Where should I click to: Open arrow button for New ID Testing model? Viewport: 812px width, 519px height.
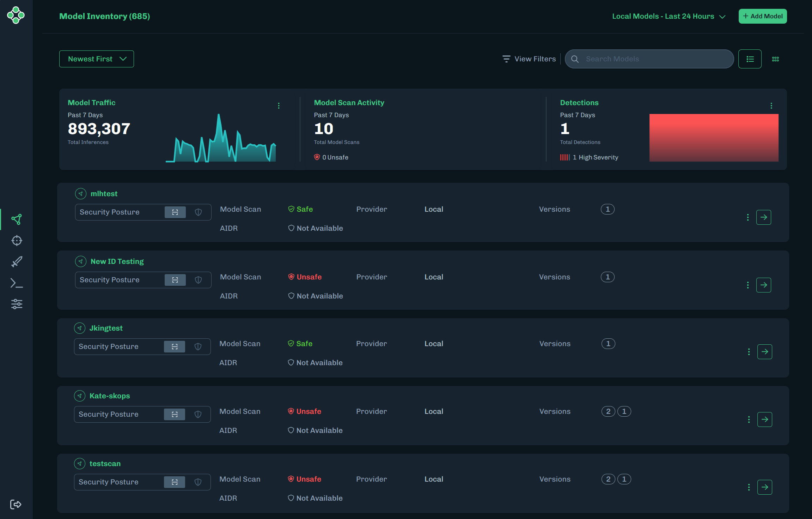pyautogui.click(x=763, y=285)
